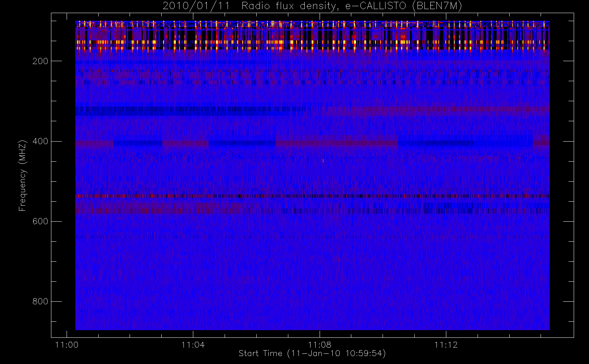Click the 11:00 time tick label
The height and width of the screenshot is (364, 589).
click(67, 344)
